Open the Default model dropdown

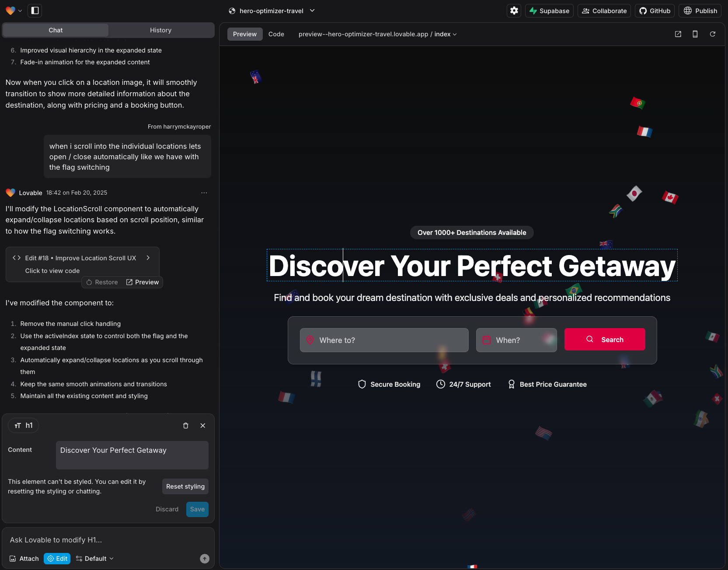coord(94,559)
